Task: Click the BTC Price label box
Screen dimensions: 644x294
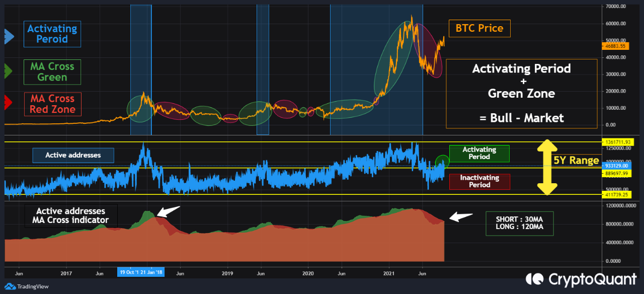Action: [479, 28]
